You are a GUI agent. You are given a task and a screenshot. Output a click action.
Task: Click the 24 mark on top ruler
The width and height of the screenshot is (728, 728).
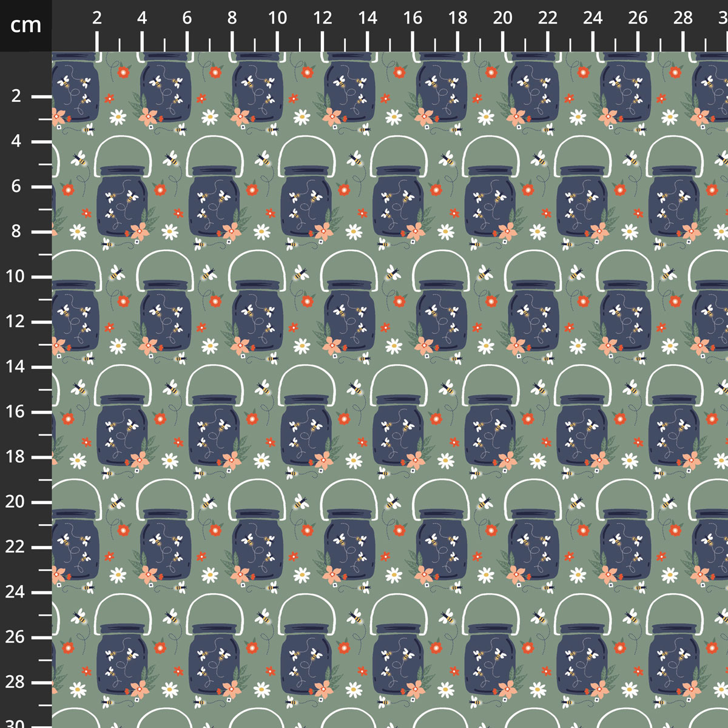593,18
